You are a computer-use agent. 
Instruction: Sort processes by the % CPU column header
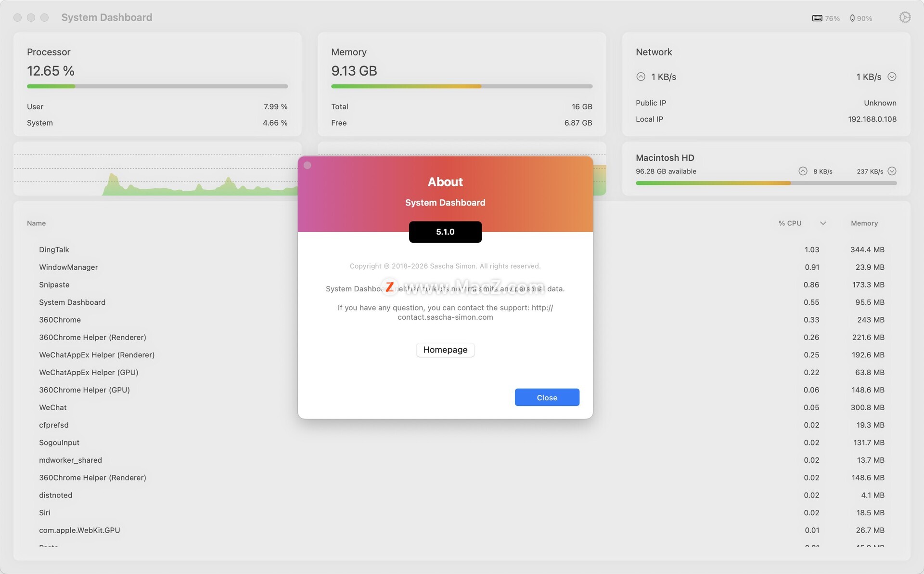[790, 223]
